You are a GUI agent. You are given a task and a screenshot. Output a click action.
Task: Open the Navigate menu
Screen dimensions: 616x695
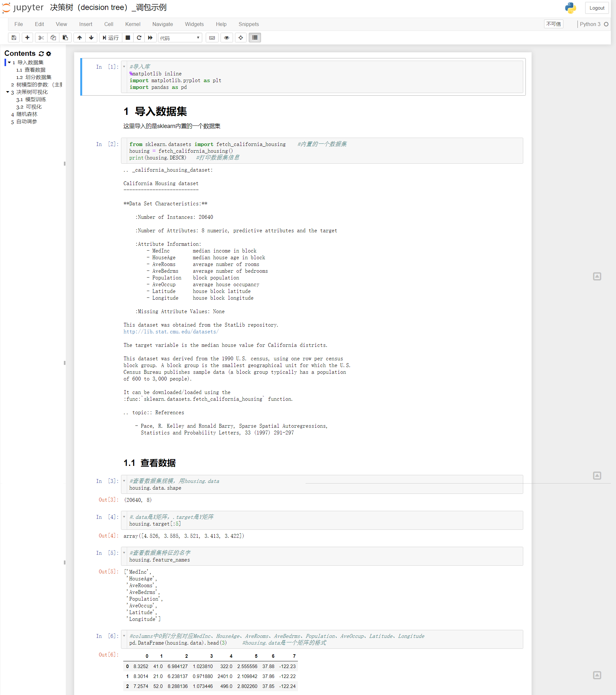click(163, 24)
